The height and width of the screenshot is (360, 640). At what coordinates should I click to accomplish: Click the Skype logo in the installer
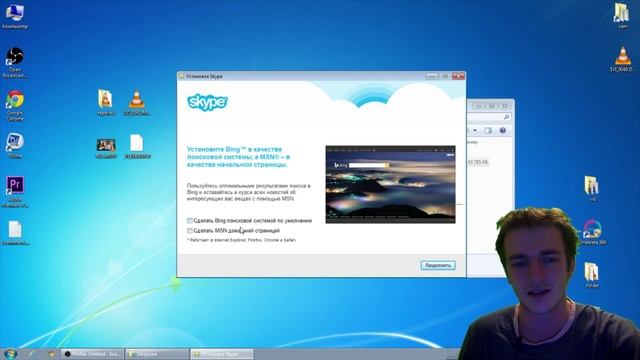(x=207, y=102)
